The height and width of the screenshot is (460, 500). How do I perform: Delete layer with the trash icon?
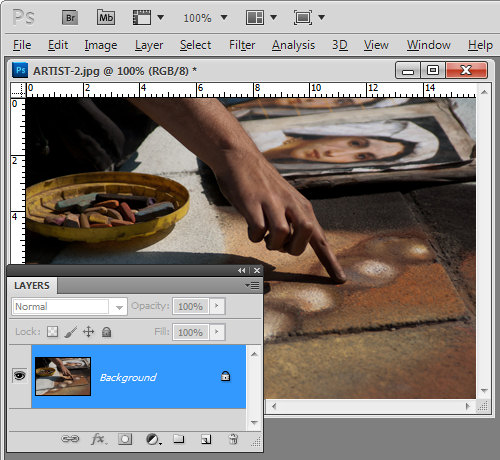click(x=233, y=439)
